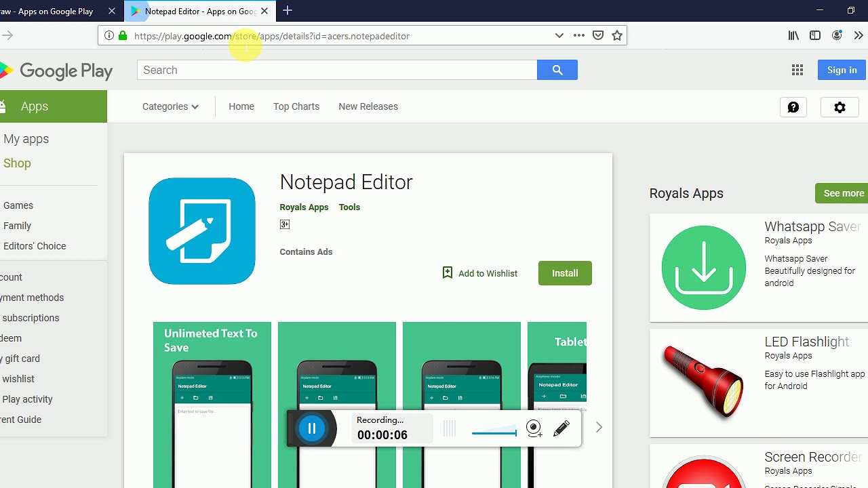Switch to the Notepad Editor browser tab
Image resolution: width=868 pixels, height=488 pixels.
pyautogui.click(x=200, y=11)
